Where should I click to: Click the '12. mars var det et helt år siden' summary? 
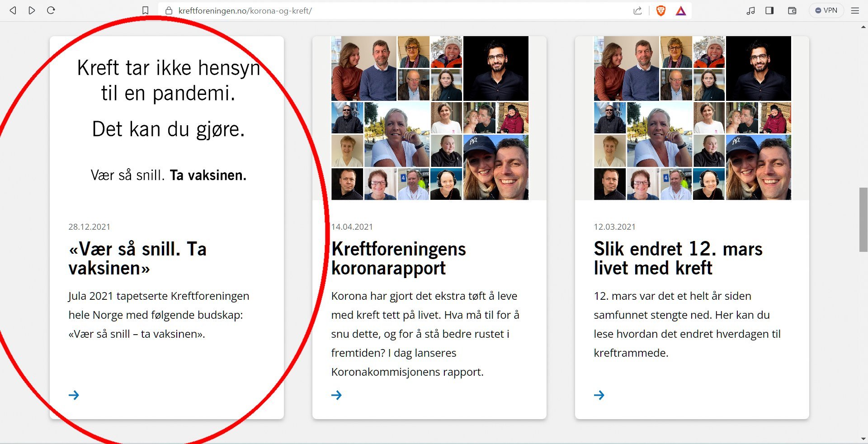[x=687, y=325]
